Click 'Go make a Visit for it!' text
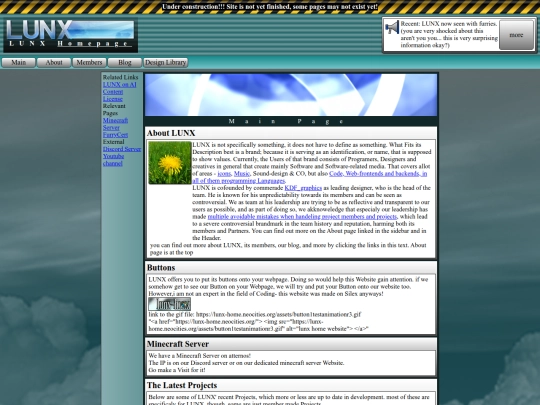This screenshot has width=540, height=405. click(x=177, y=370)
